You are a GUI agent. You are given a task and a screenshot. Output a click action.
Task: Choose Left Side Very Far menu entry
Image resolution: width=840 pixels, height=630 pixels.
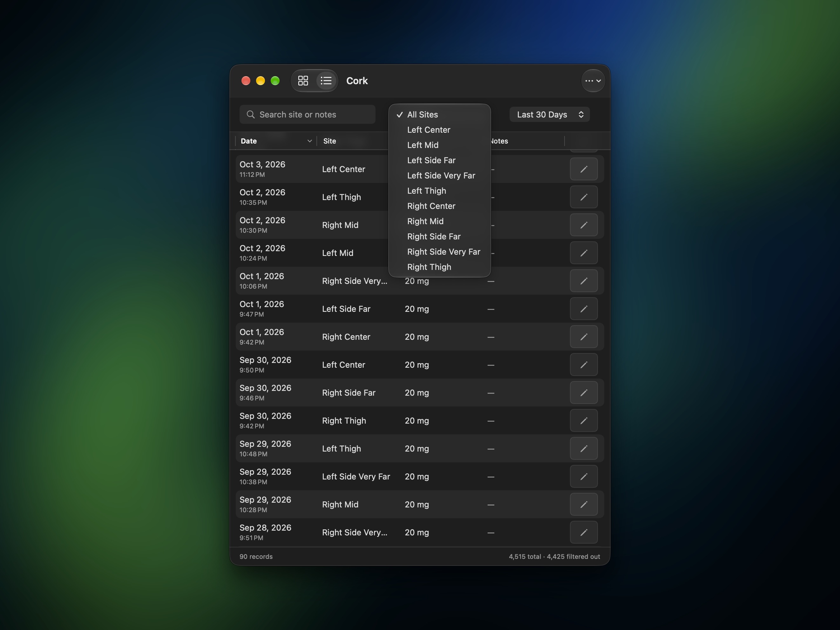coord(439,176)
